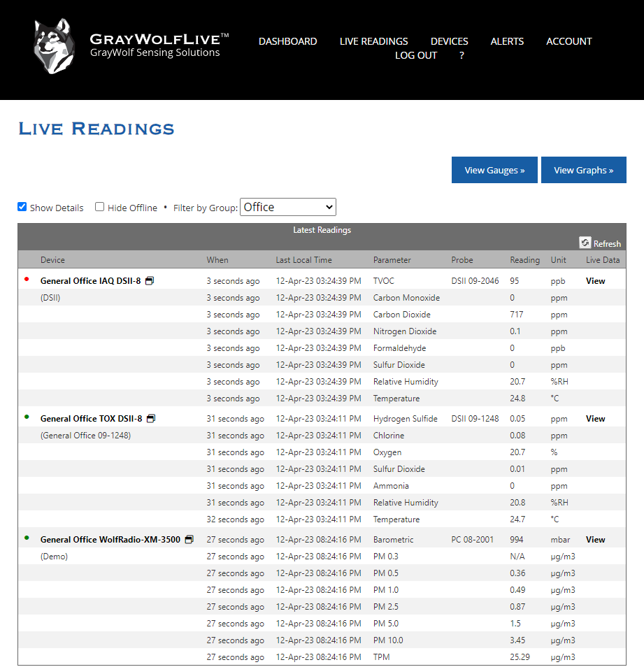Click green status dot for WolfRadio-XM-3500

coord(27,538)
